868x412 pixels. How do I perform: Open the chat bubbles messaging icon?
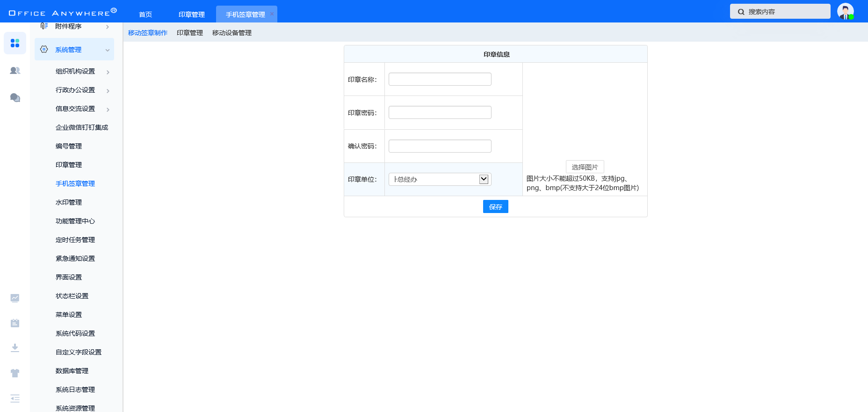click(15, 97)
